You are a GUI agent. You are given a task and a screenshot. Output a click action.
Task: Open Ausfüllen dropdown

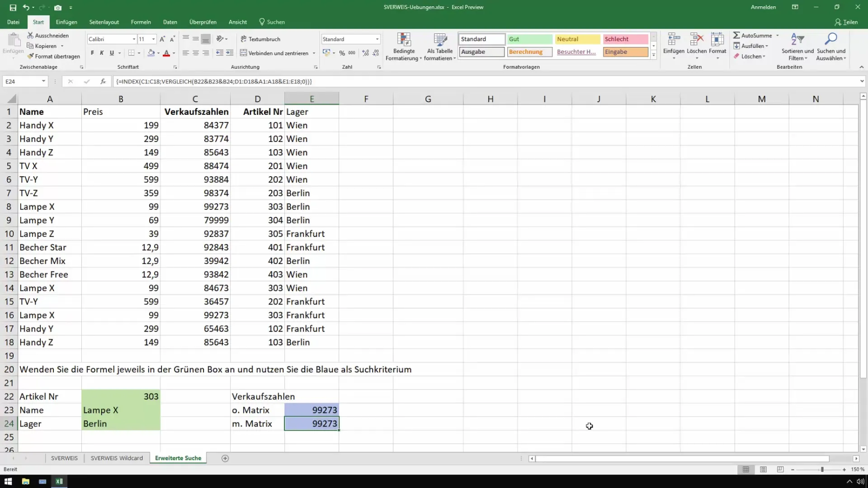click(751, 46)
